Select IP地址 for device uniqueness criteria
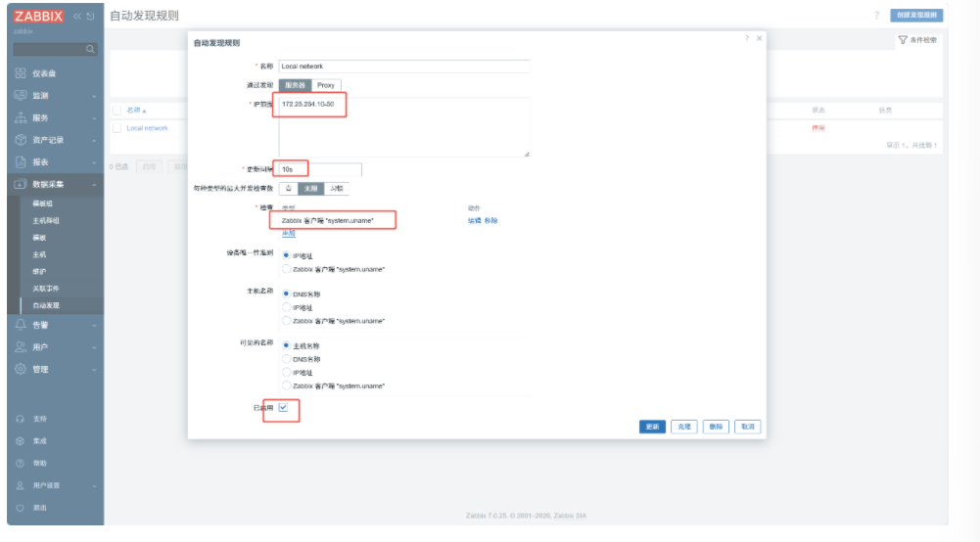This screenshot has width=980, height=542. [x=286, y=255]
